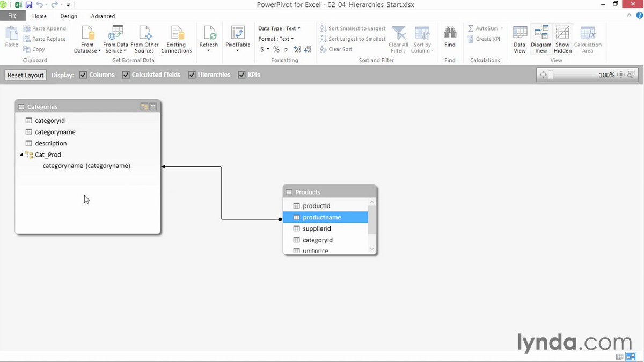Click the Excel icon in quick access toolbar
This screenshot has width=644, height=362.
pyautogui.click(x=17, y=4)
